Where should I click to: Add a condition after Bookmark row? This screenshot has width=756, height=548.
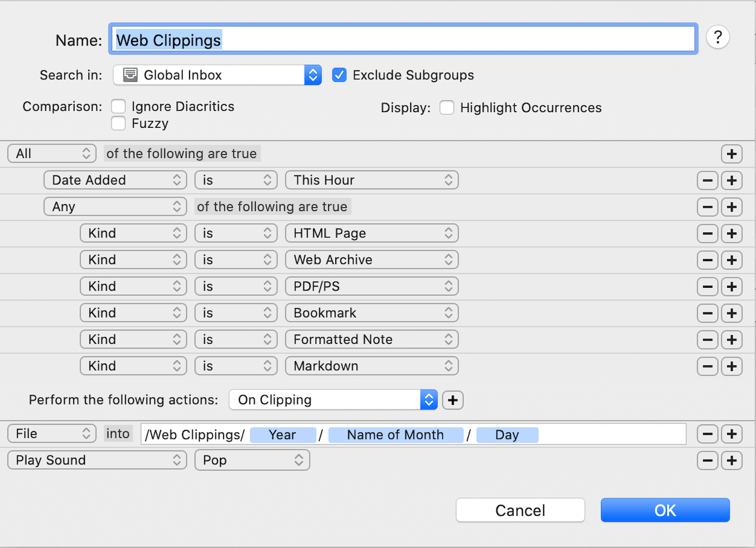731,312
